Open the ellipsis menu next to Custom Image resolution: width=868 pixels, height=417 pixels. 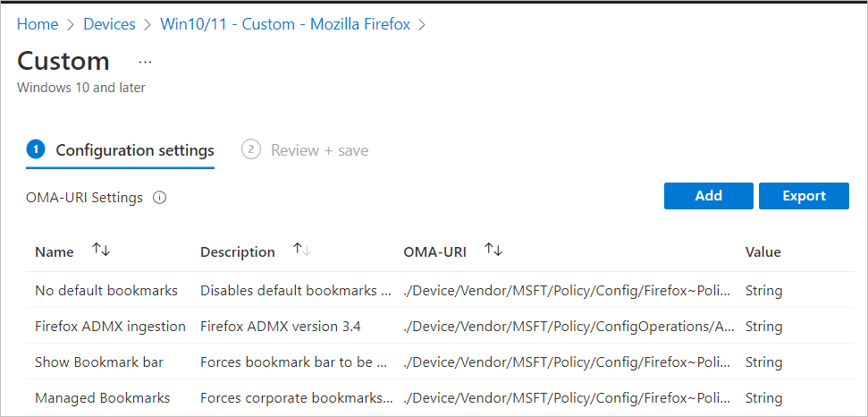146,62
